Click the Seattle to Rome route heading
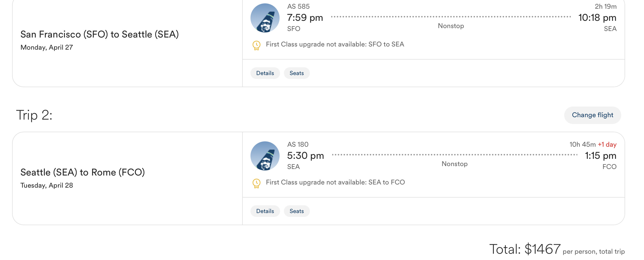 click(x=82, y=172)
